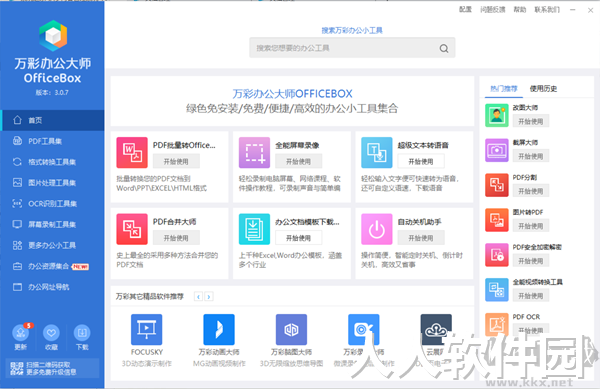Click the PDF分割 icon

point(497,185)
